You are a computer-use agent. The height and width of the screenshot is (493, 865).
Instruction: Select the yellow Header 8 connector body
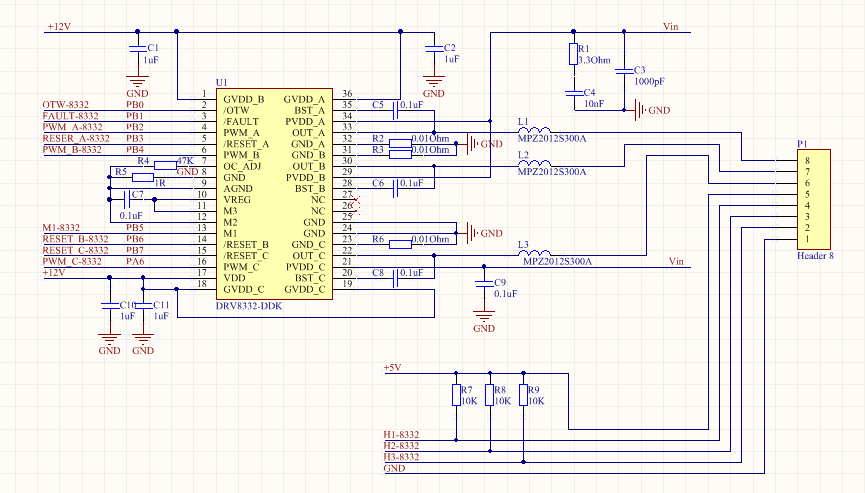814,199
